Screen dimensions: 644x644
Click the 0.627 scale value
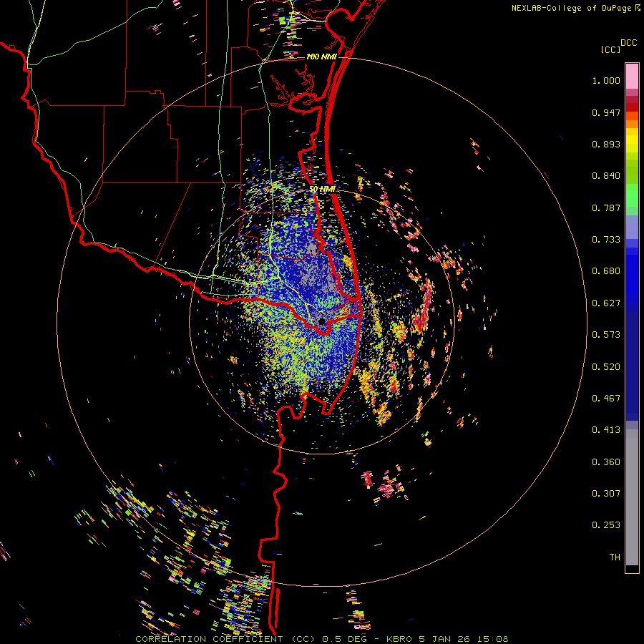point(606,303)
